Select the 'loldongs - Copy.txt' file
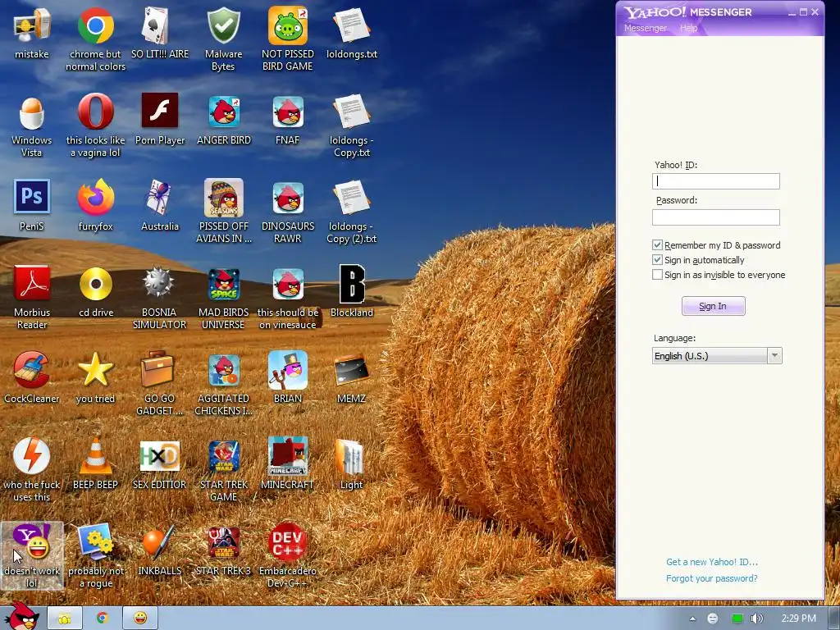The height and width of the screenshot is (630, 840). 351,112
